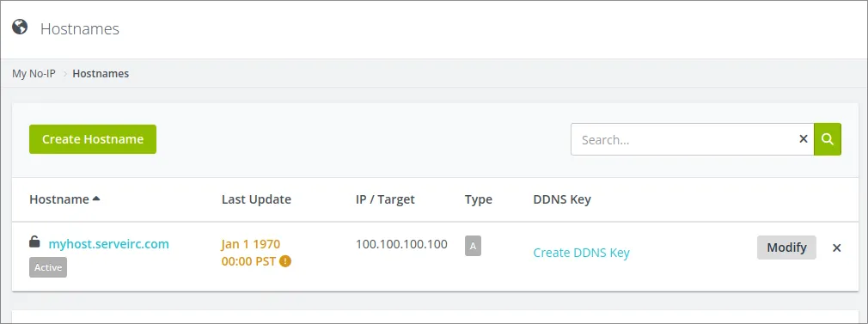The image size is (868, 324).
Task: Select the Hostnames breadcrumb item
Action: (101, 74)
